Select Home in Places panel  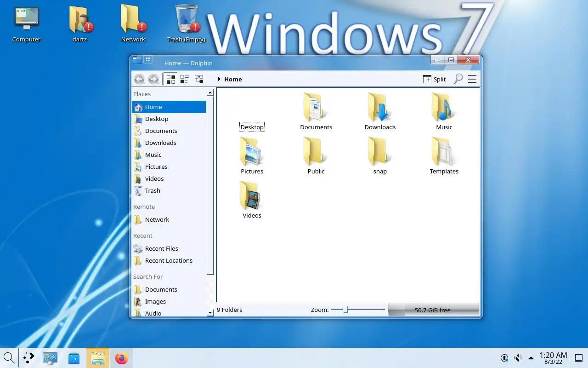tap(169, 107)
